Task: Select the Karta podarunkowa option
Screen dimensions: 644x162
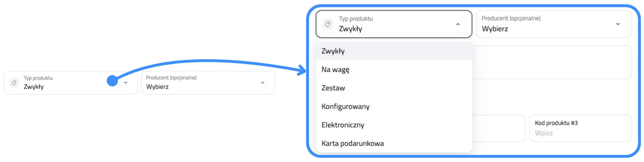Action: pyautogui.click(x=352, y=143)
